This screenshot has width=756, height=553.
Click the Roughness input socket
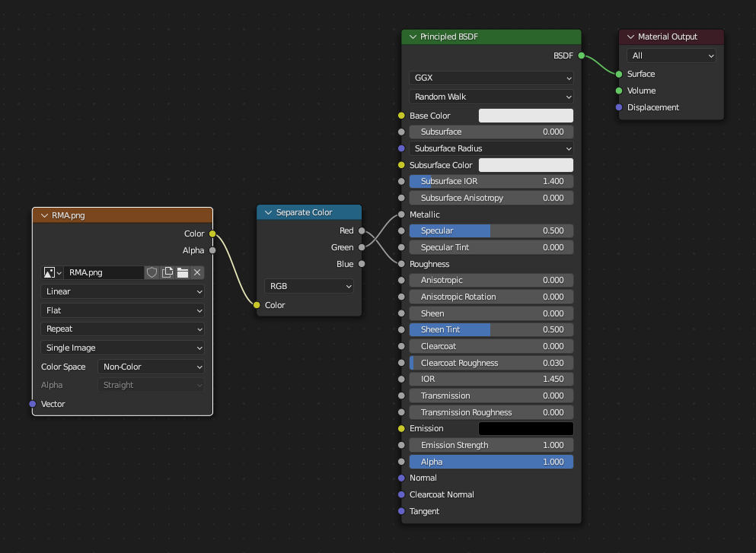pos(401,264)
